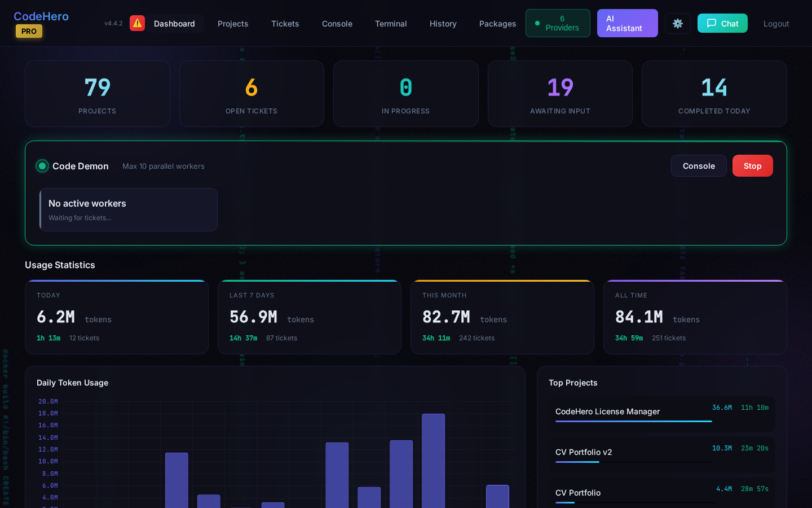The height and width of the screenshot is (508, 812).
Task: Click the CodeHero License Manager progress bar
Action: click(634, 420)
